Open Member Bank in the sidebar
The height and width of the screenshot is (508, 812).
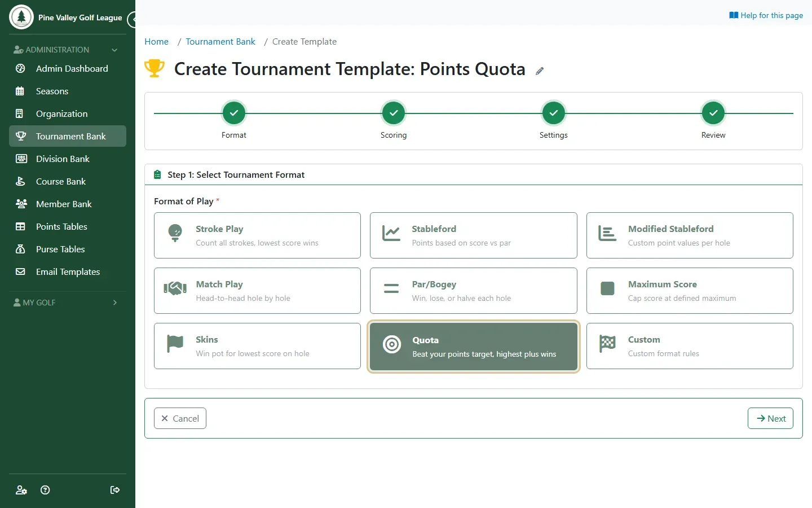coord(68,204)
